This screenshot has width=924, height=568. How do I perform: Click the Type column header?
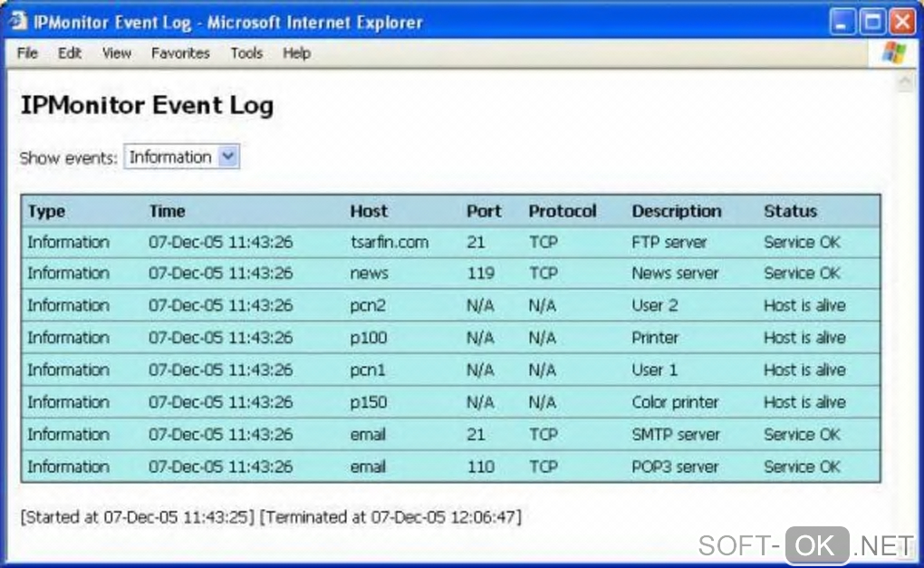coord(46,211)
